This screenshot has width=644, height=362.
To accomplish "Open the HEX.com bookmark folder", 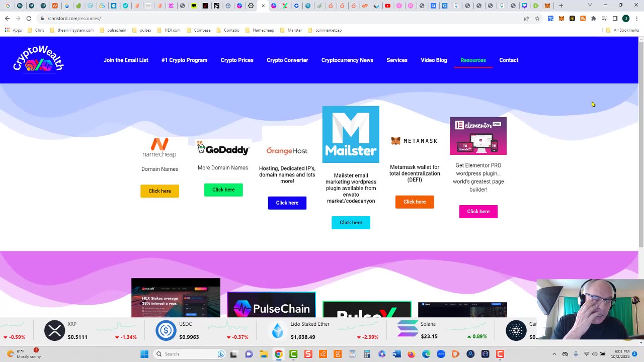I will pyautogui.click(x=169, y=30).
